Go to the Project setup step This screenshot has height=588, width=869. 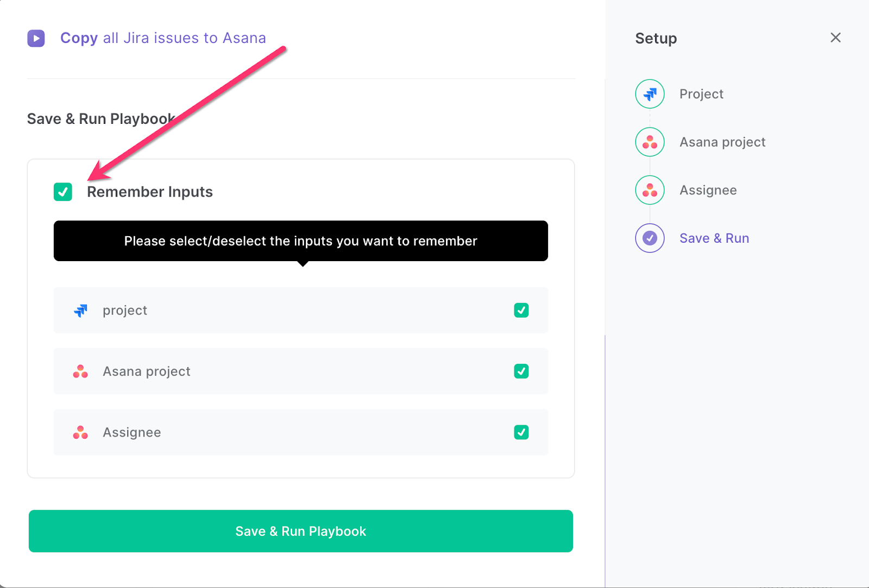tap(701, 94)
